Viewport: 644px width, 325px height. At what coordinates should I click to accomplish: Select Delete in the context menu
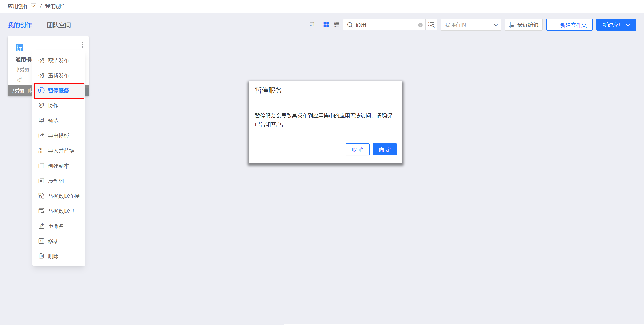pos(53,256)
